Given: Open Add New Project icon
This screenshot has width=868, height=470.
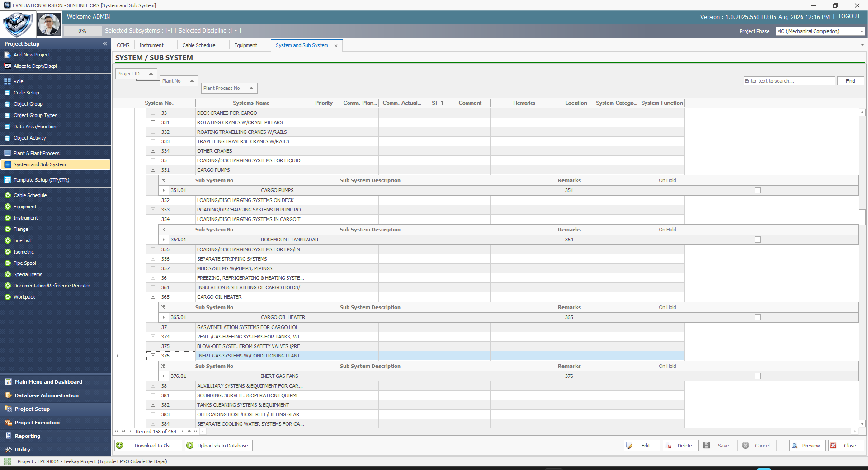Looking at the screenshot, I should point(8,55).
